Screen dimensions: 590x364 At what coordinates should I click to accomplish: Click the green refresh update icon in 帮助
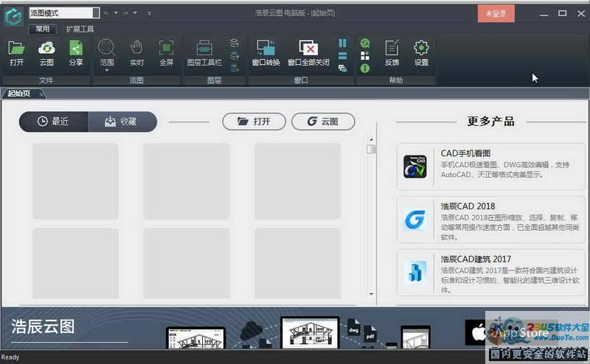pos(365,43)
